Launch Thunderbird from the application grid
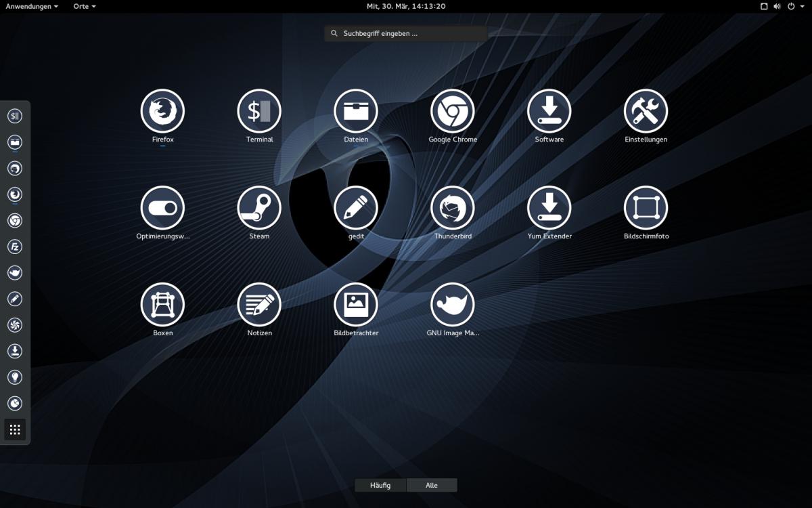This screenshot has width=812, height=508. point(453,208)
